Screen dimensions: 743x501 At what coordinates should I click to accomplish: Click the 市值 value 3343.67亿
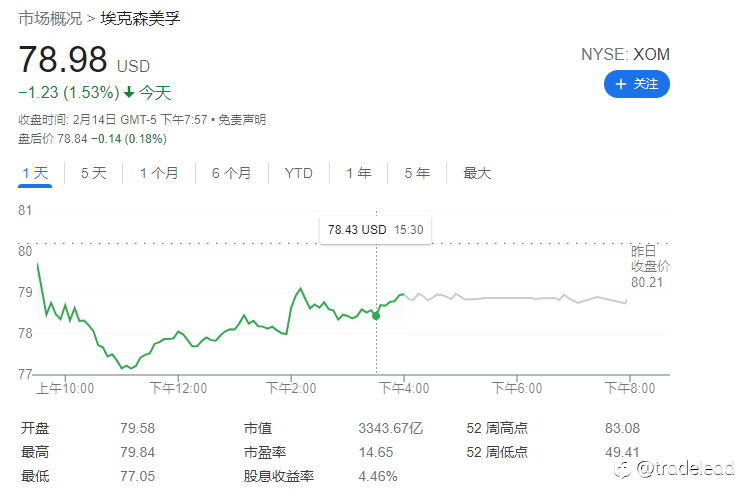point(390,428)
